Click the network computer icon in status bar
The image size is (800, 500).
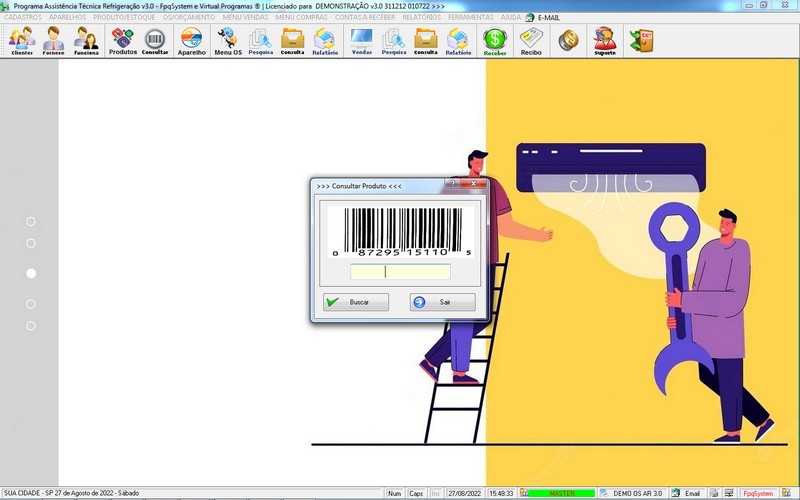tap(729, 493)
